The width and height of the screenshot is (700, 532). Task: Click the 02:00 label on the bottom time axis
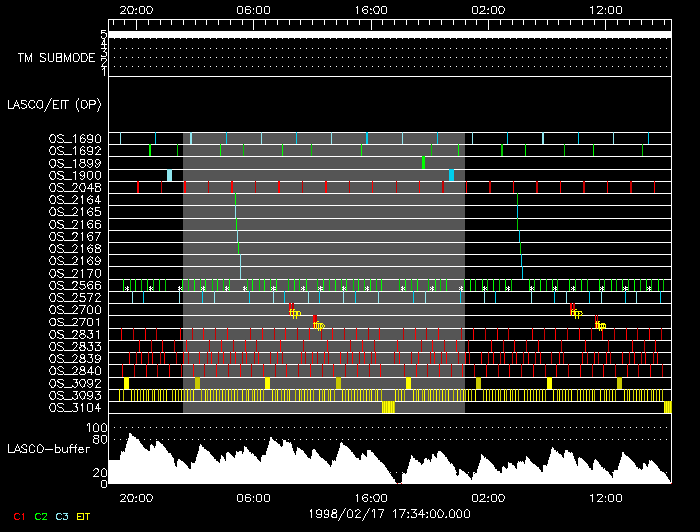(x=488, y=497)
